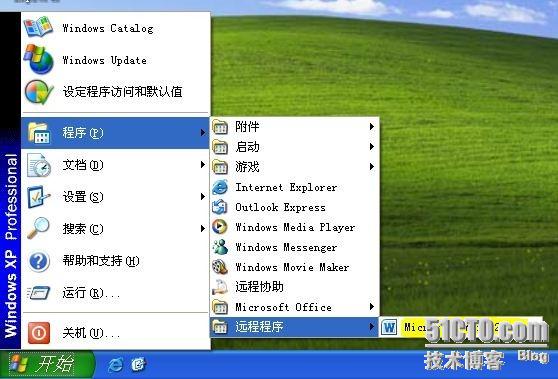Open Microsoft Office folder icon
558x379 pixels.
coord(220,307)
